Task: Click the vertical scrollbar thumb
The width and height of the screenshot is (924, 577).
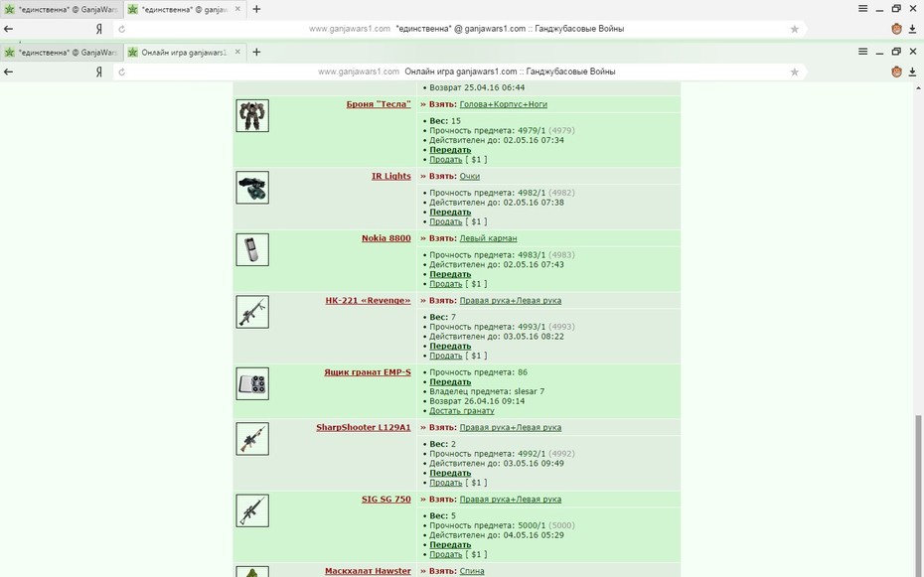Action: click(x=918, y=495)
